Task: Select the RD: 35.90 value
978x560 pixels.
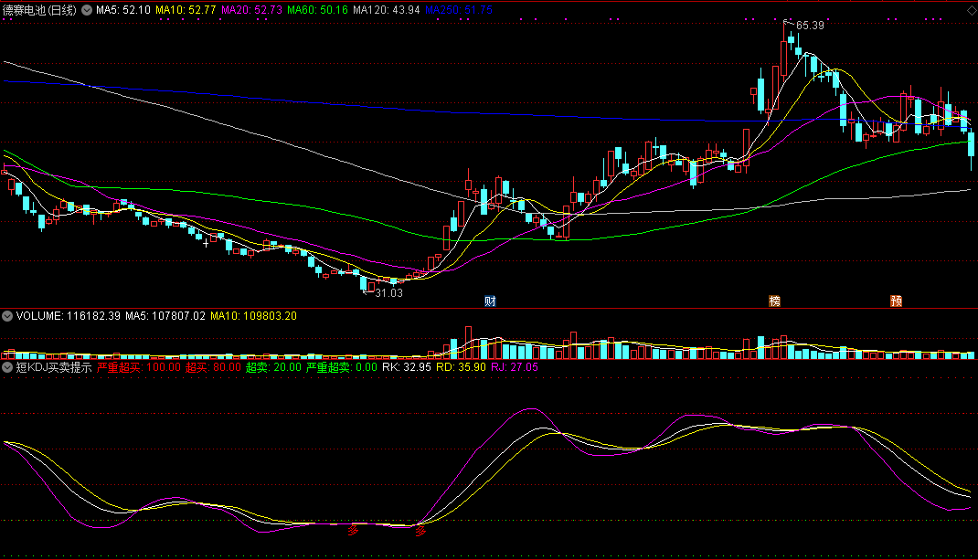Action: 461,367
